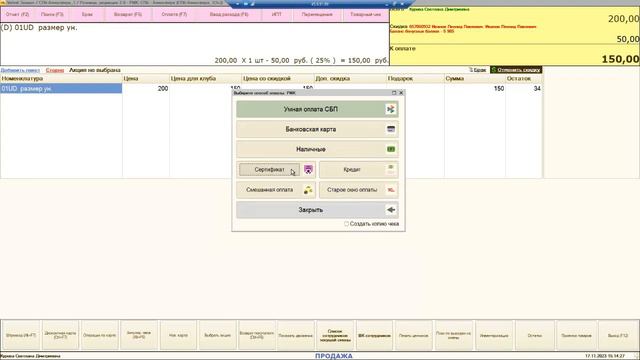Click the ШК сотрудников bottom button
Image resolution: width=640 pixels, height=360 pixels.
(x=374, y=335)
